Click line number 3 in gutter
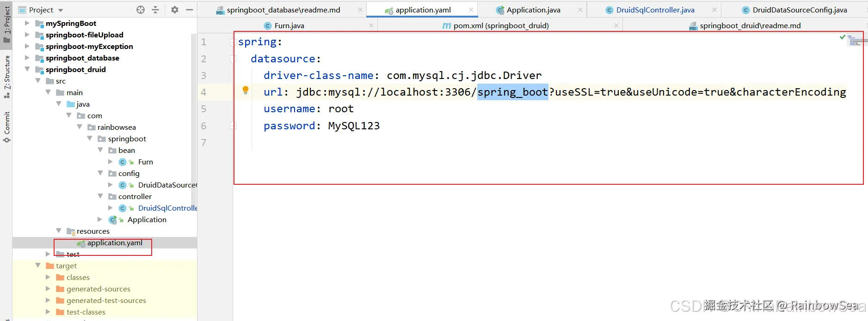Image resolution: width=868 pixels, height=321 pixels. coord(203,75)
